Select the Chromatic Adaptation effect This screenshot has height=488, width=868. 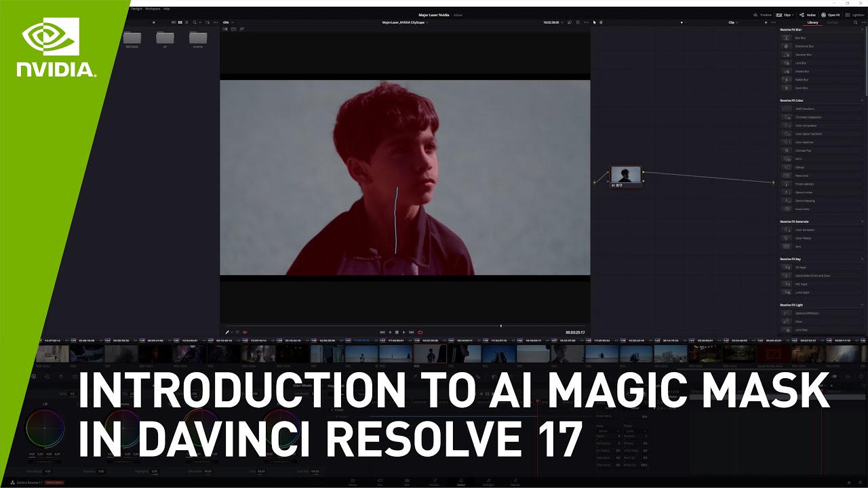coord(821,117)
